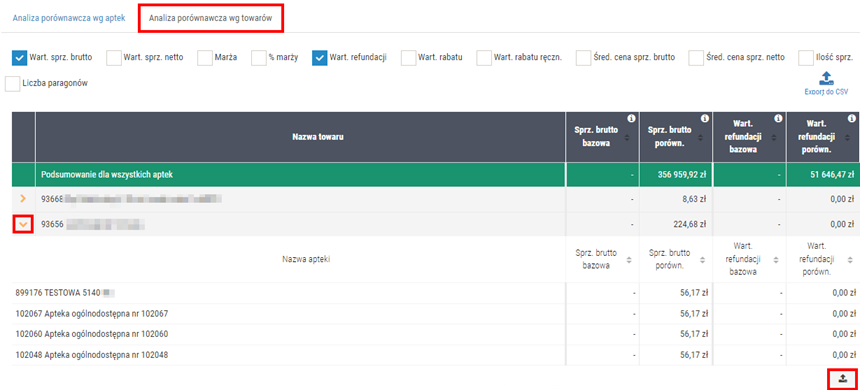Expand product row 93668

coord(23,199)
